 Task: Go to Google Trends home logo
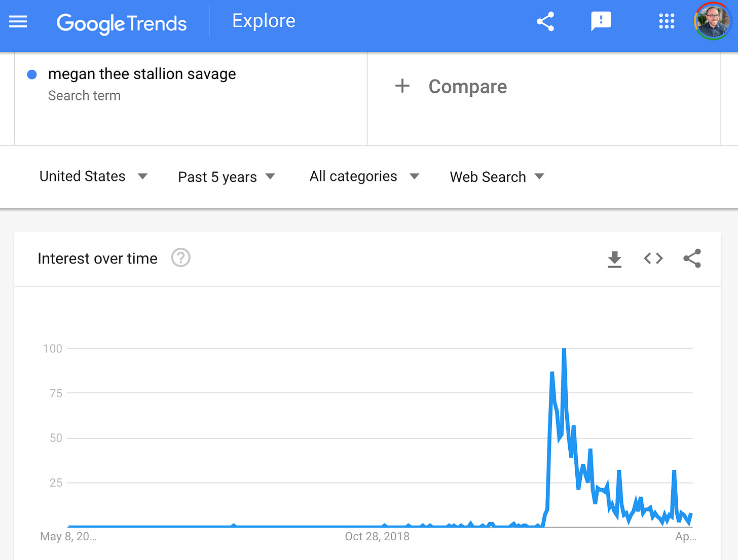click(122, 23)
